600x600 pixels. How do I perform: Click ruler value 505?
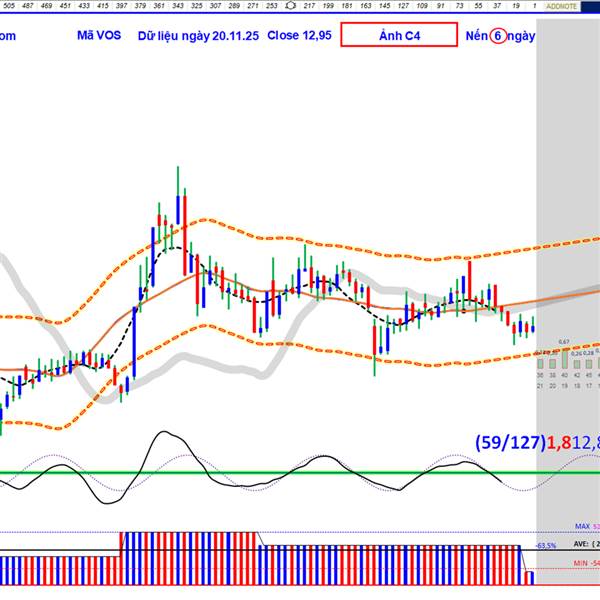coord(9,6)
